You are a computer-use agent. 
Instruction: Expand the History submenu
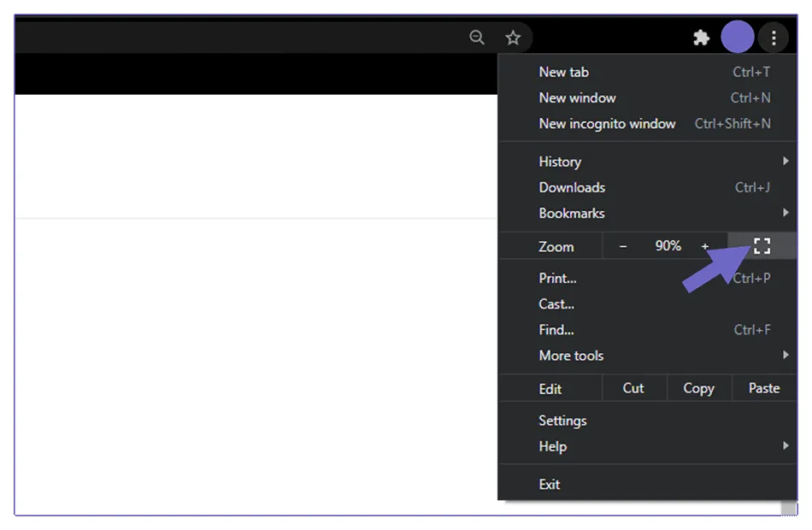[647, 162]
